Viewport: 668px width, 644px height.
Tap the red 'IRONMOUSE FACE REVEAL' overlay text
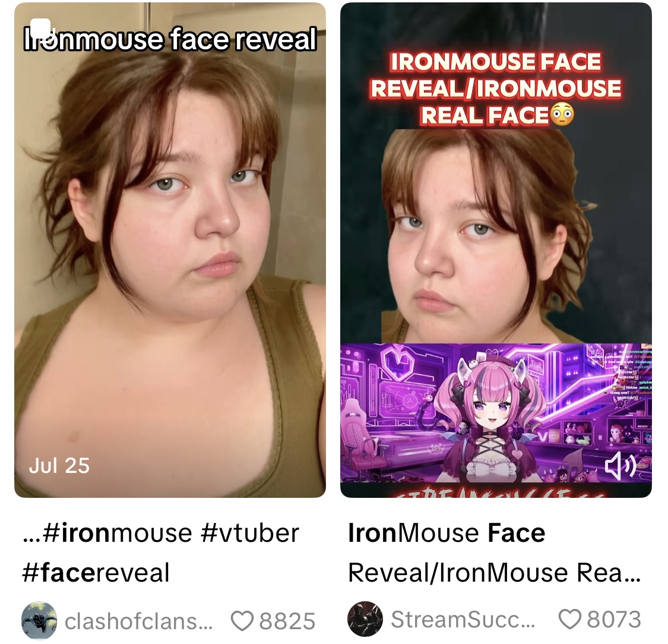496,89
